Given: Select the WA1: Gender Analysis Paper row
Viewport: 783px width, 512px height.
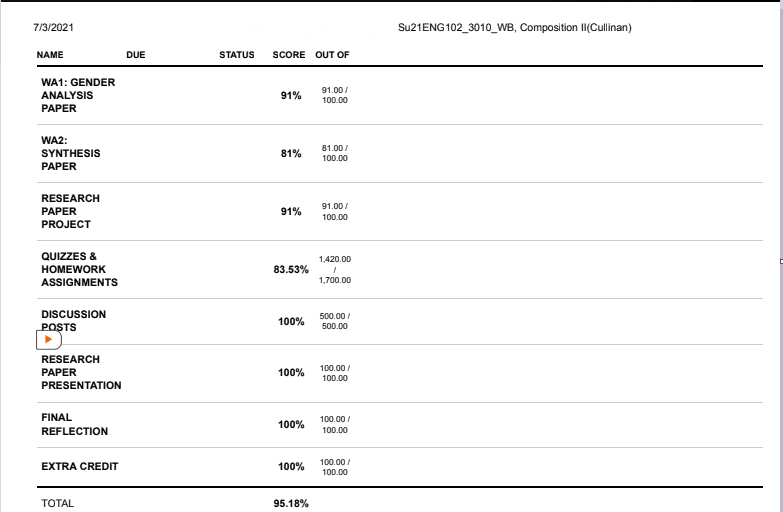Looking at the screenshot, I should (78, 95).
